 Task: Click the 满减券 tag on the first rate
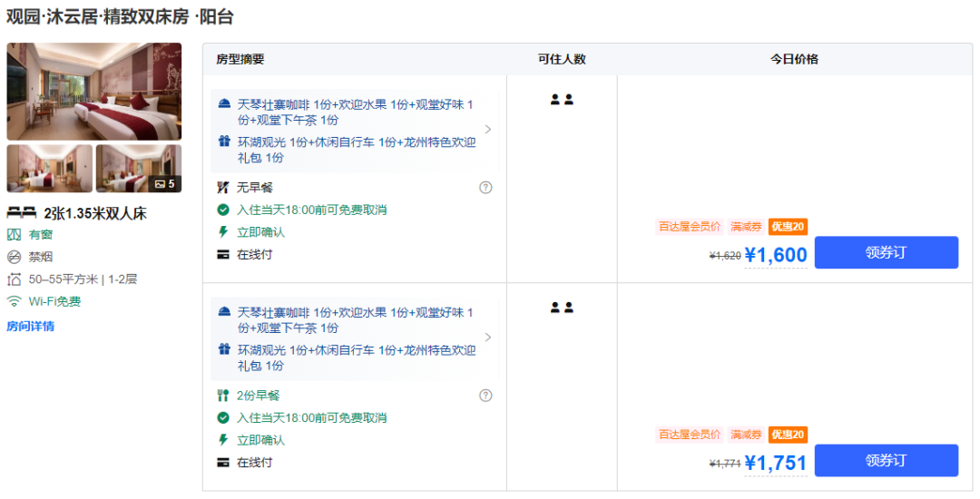pyautogui.click(x=746, y=227)
